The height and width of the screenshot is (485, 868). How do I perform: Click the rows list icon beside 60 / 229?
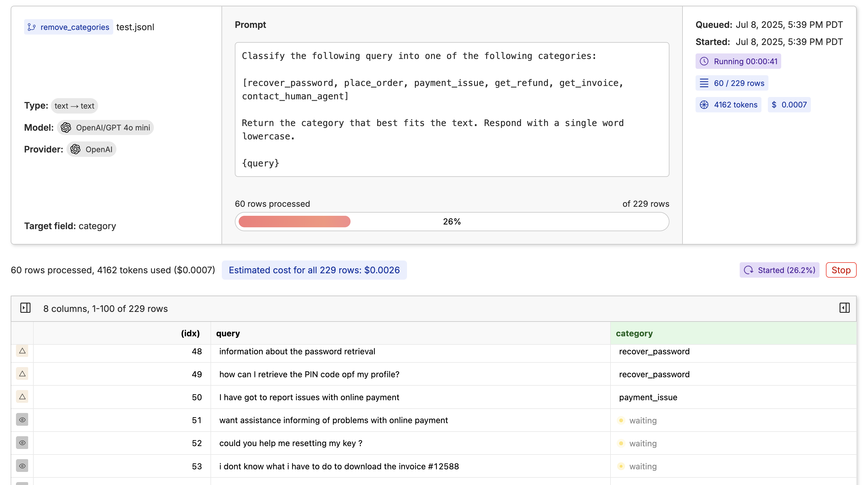(x=704, y=83)
